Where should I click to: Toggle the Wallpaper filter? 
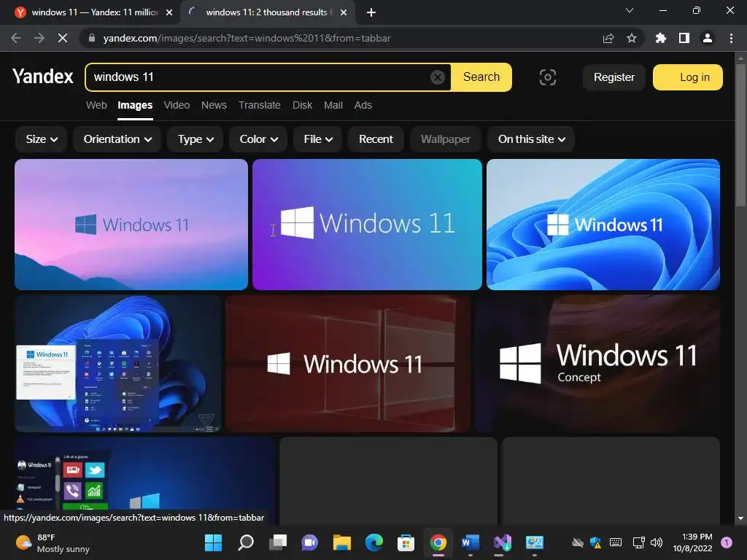[446, 139]
